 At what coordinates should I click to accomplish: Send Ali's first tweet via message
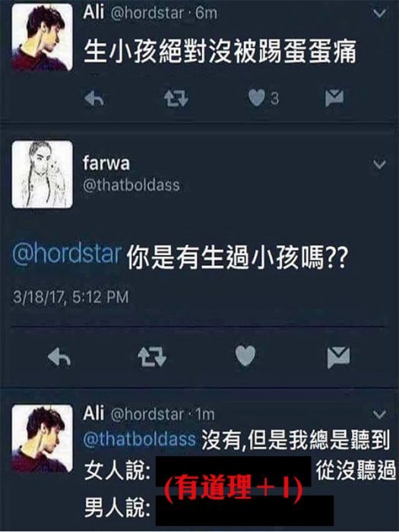pyautogui.click(x=334, y=98)
